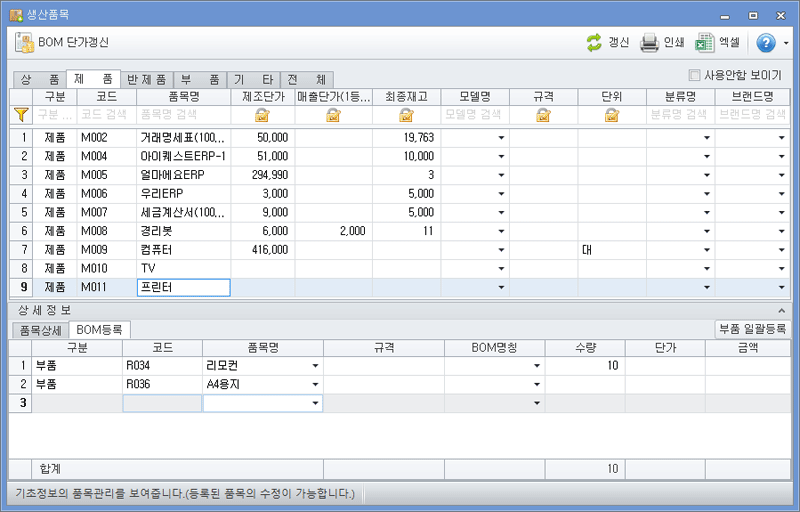Switch to the 반제품 tab
Screen dimensions: 800x512
pos(146,79)
